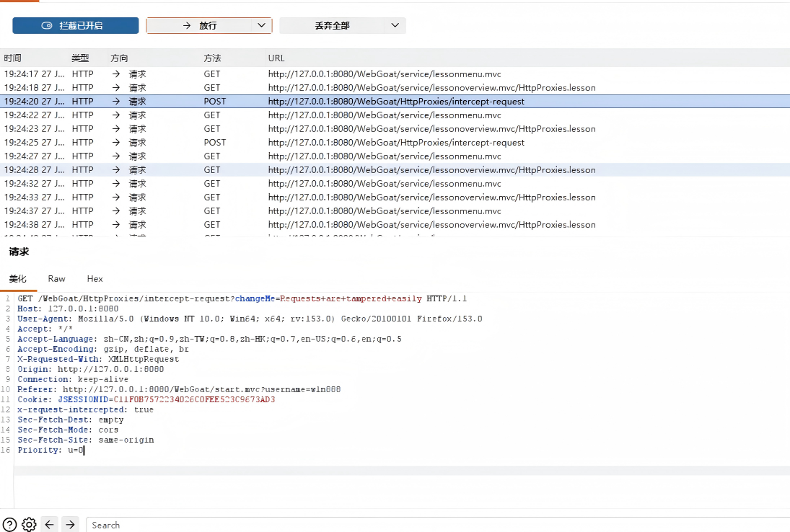Select the 19:24:33 lessonoverview request row

[395, 198]
